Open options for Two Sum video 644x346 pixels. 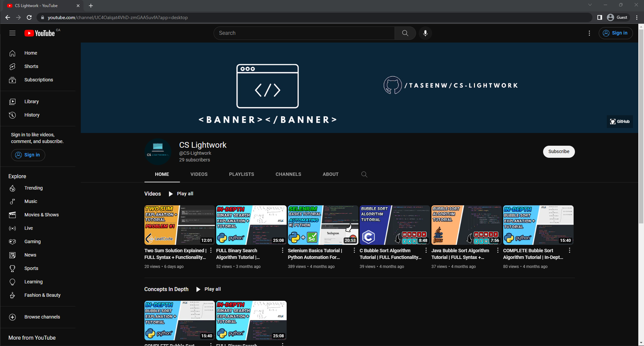[211, 251]
